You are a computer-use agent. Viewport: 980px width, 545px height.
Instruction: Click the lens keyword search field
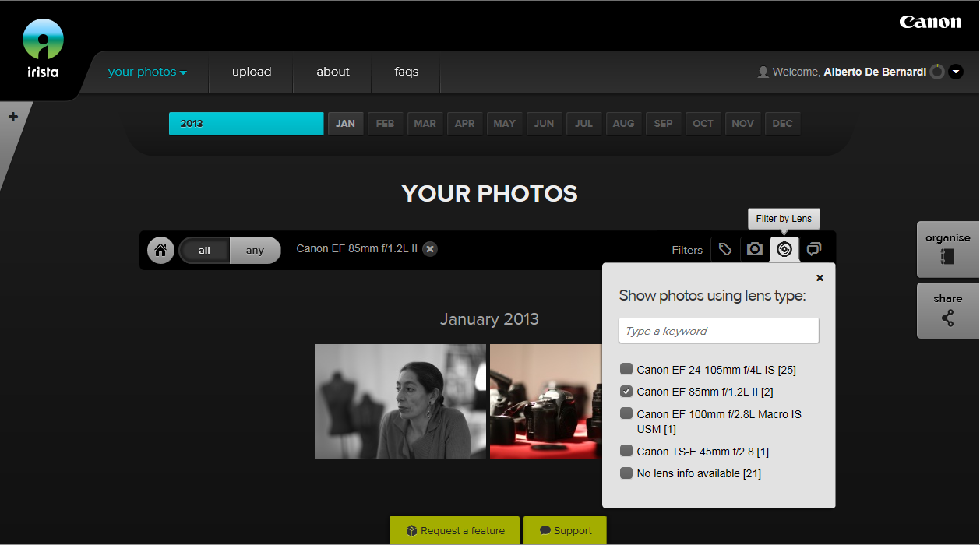point(718,331)
